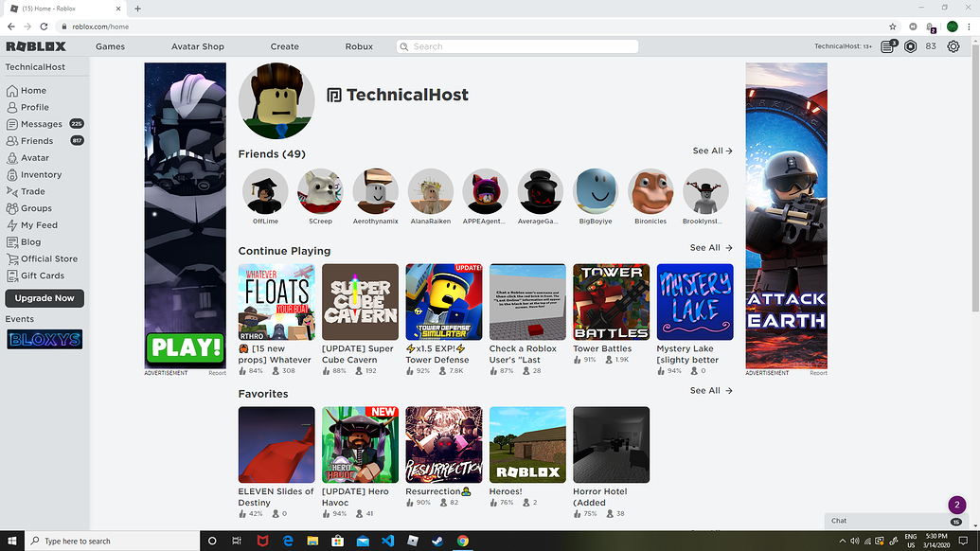Click the Search games input field
This screenshot has width=980, height=551.
coord(517,45)
